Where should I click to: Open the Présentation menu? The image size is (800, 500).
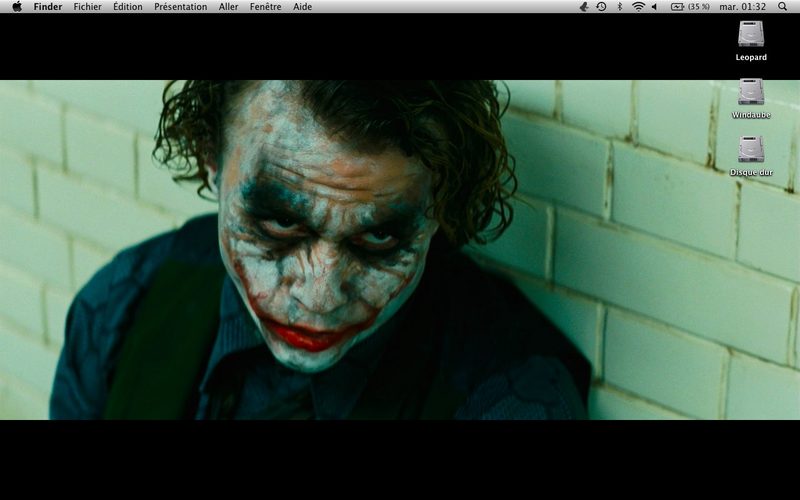[x=181, y=7]
